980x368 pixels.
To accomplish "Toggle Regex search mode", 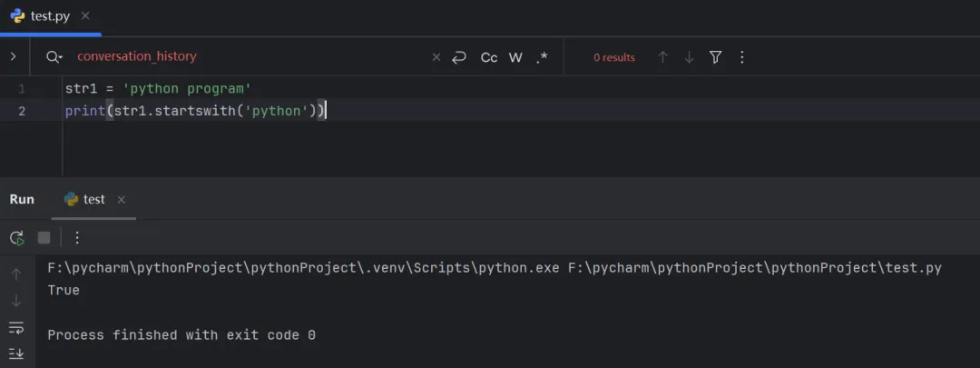I will 542,57.
